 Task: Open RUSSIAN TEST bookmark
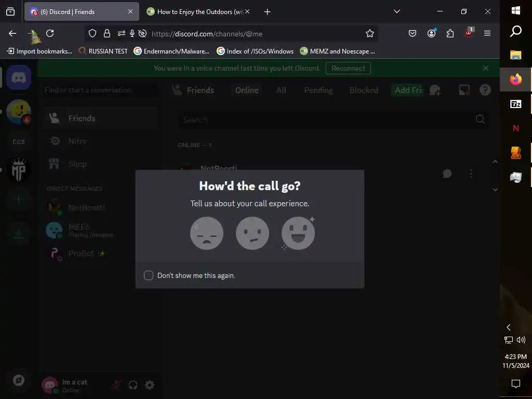point(103,51)
